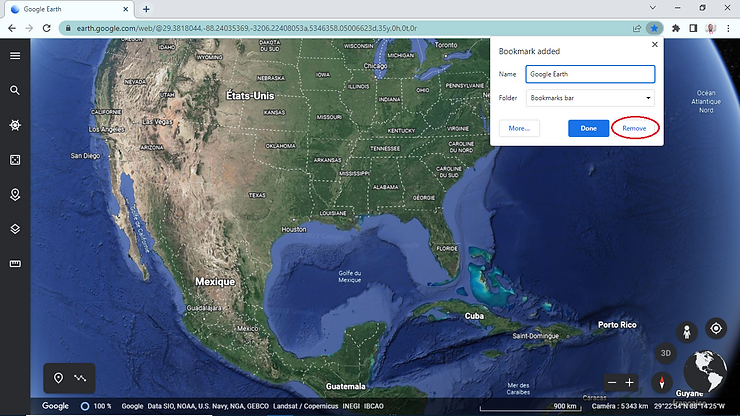
Task: Open Chrome three-dot menu
Action: click(x=728, y=28)
